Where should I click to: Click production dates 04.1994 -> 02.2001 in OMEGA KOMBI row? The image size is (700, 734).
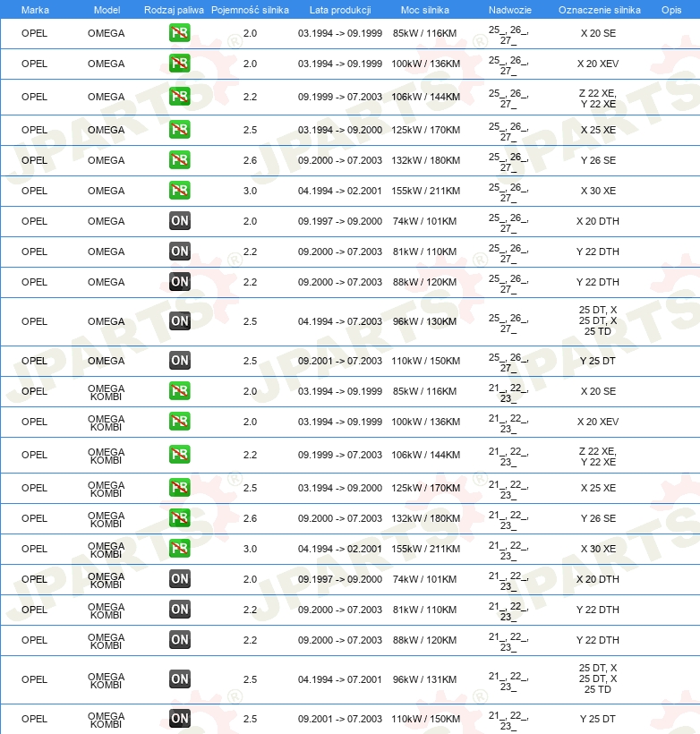340,549
